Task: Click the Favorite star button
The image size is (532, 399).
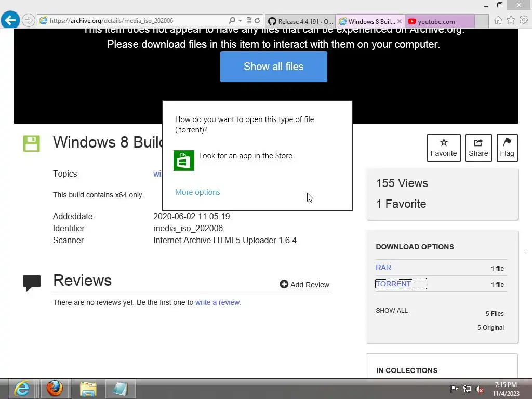Action: click(x=444, y=148)
